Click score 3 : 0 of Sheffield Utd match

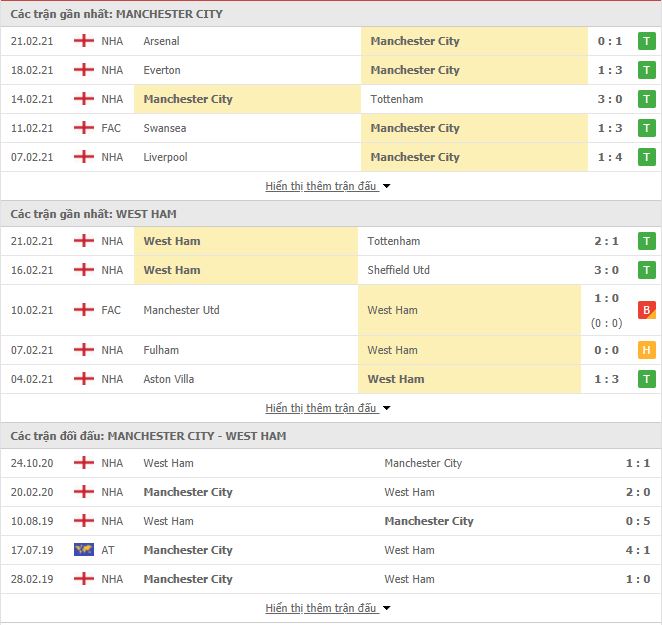coord(606,270)
